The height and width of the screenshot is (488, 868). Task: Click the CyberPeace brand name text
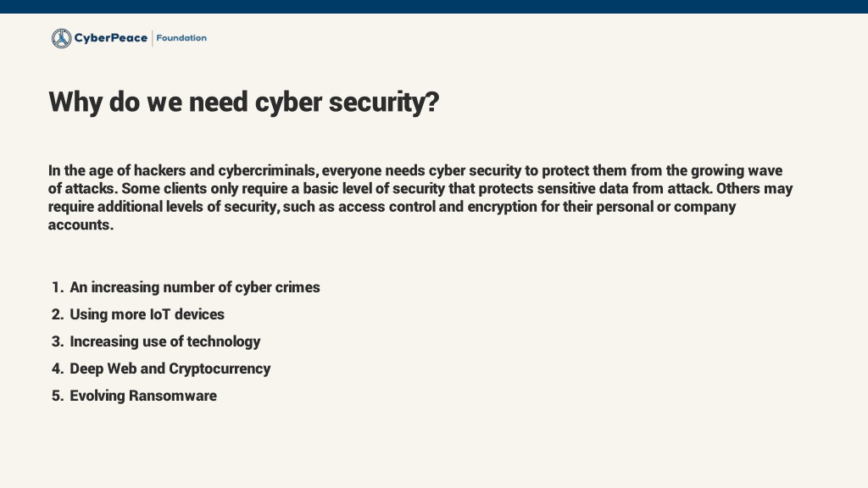click(x=111, y=38)
